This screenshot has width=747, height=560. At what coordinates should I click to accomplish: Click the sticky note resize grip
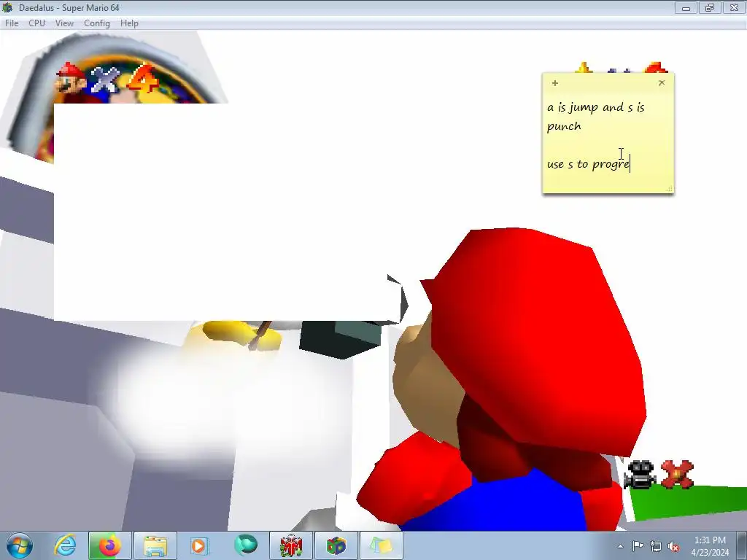point(670,189)
